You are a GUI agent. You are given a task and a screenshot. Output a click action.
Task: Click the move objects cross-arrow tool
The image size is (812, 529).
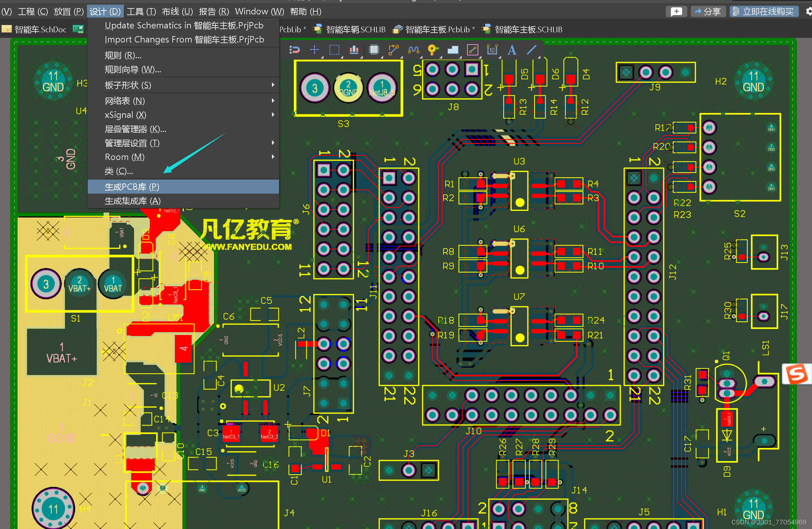(314, 50)
